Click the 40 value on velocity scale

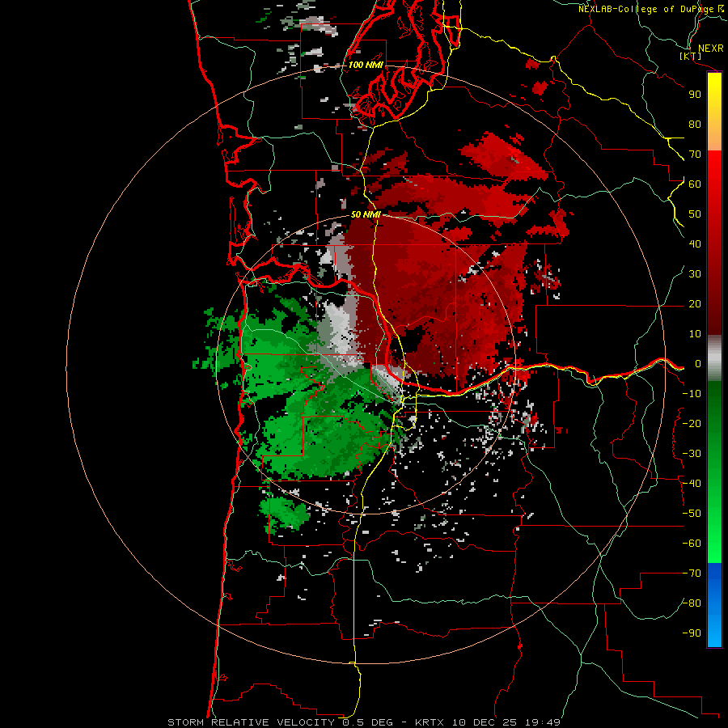point(695,243)
